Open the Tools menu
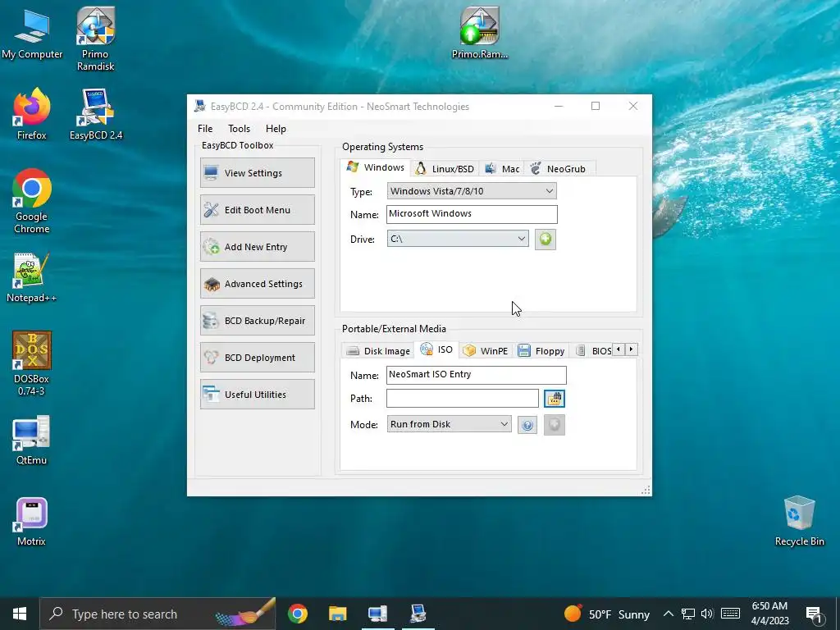Image resolution: width=840 pixels, height=630 pixels. pyautogui.click(x=239, y=129)
